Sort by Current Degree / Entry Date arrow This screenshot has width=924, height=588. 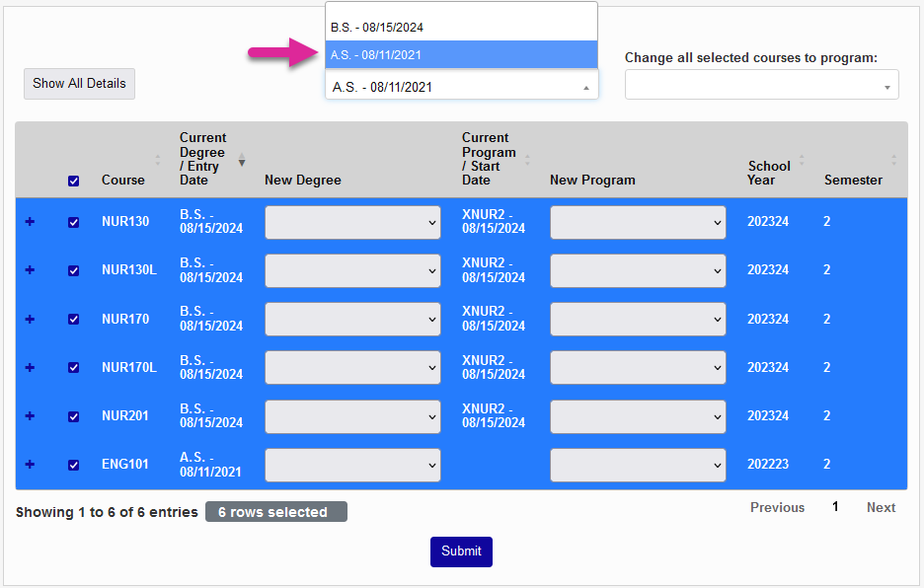242,161
